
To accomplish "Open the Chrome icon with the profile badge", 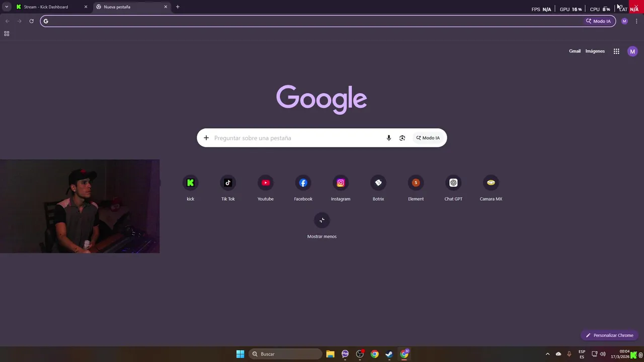I will (x=405, y=354).
